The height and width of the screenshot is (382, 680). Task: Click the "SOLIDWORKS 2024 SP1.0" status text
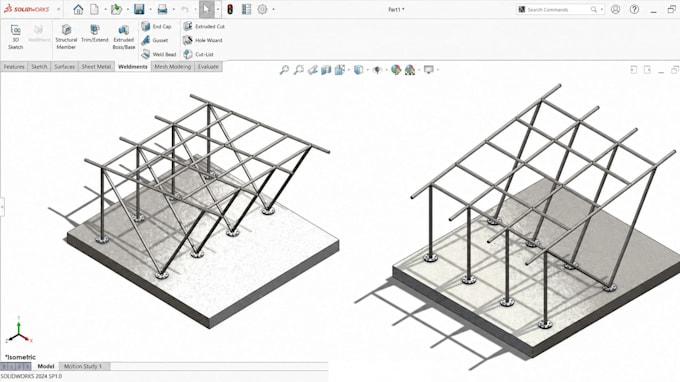(x=31, y=376)
